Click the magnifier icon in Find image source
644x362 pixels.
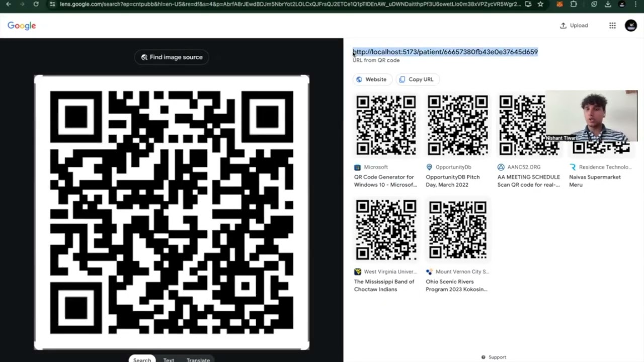click(x=144, y=57)
